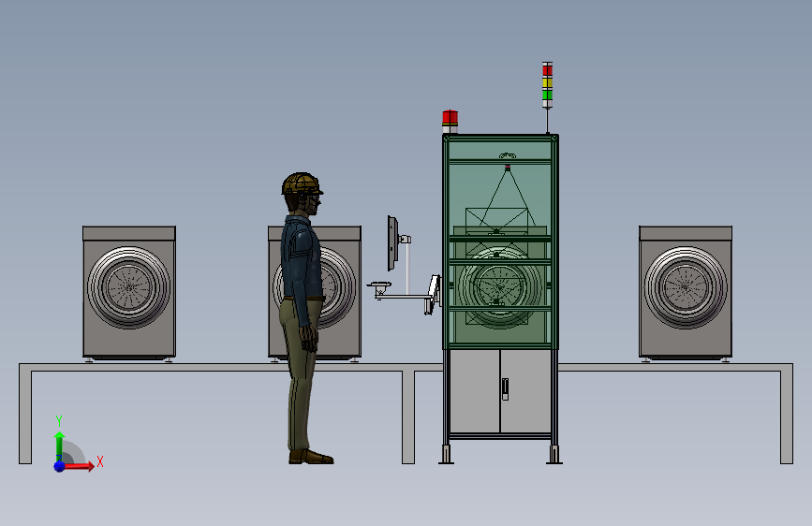Select the right leveling foot of machine frame
This screenshot has width=812, height=526.
(554, 455)
